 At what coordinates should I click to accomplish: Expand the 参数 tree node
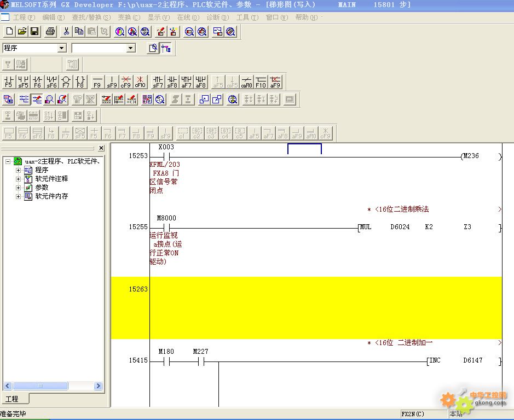point(19,188)
